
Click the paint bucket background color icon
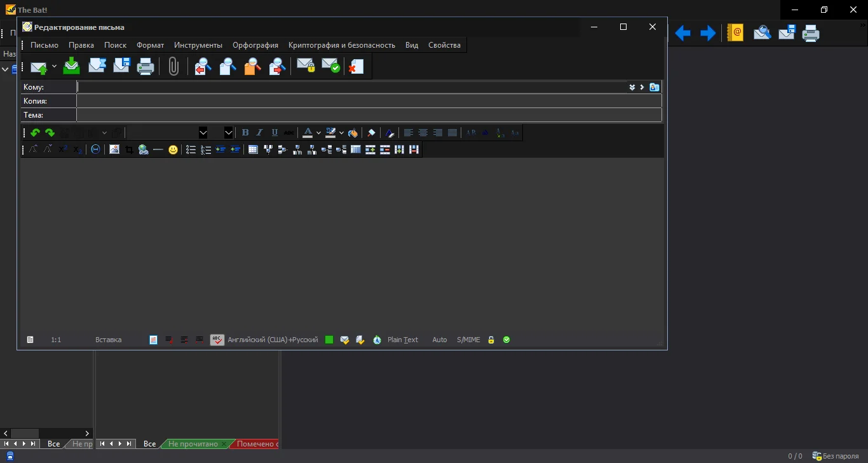point(353,133)
